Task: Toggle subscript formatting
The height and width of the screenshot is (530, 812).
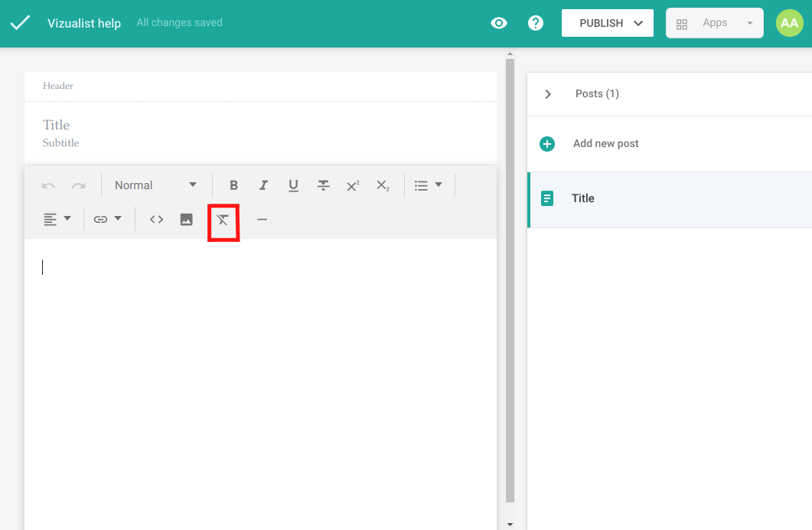Action: coord(383,185)
